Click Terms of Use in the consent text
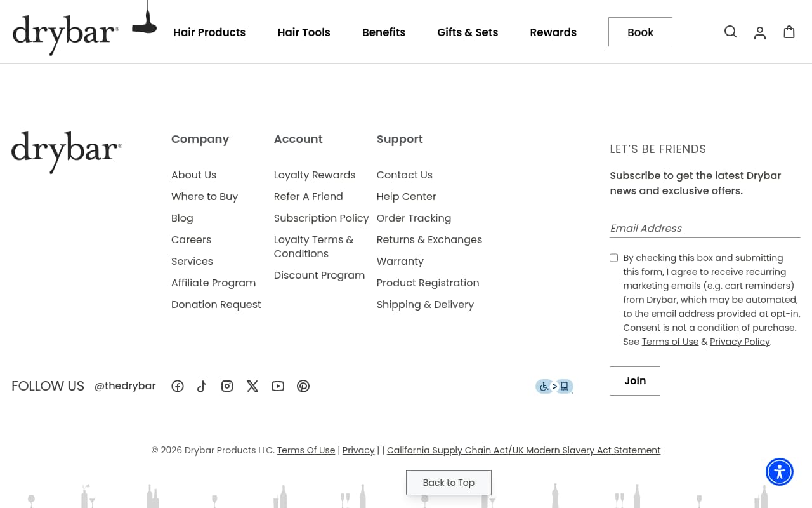 670,342
